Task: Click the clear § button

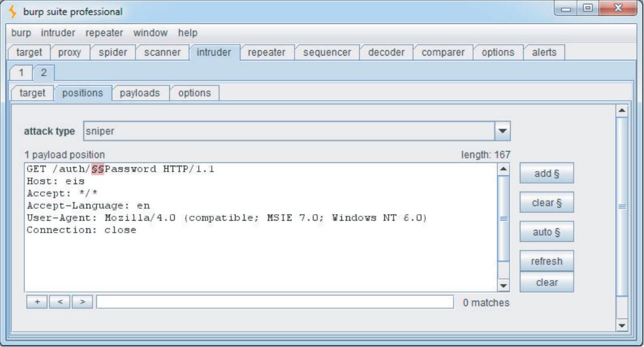Action: [x=547, y=203]
